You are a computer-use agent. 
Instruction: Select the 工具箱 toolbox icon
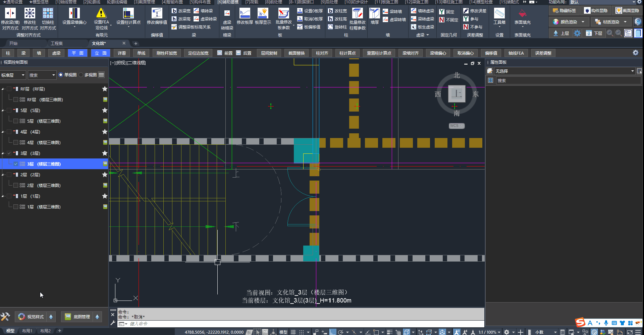499,13
